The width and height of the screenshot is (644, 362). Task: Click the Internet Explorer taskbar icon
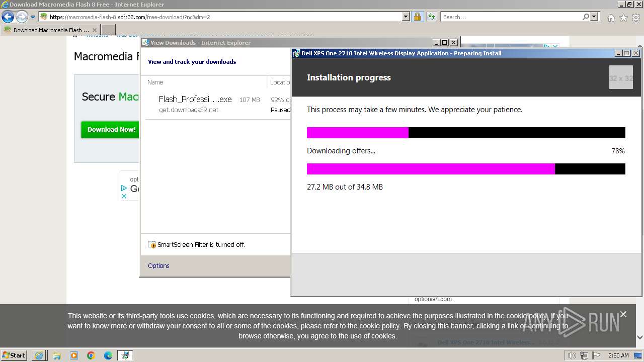coord(39,355)
